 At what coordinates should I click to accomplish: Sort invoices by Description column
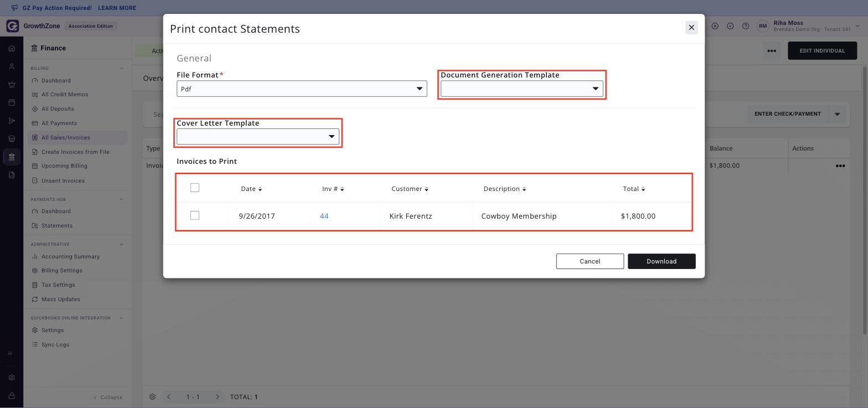click(x=505, y=189)
